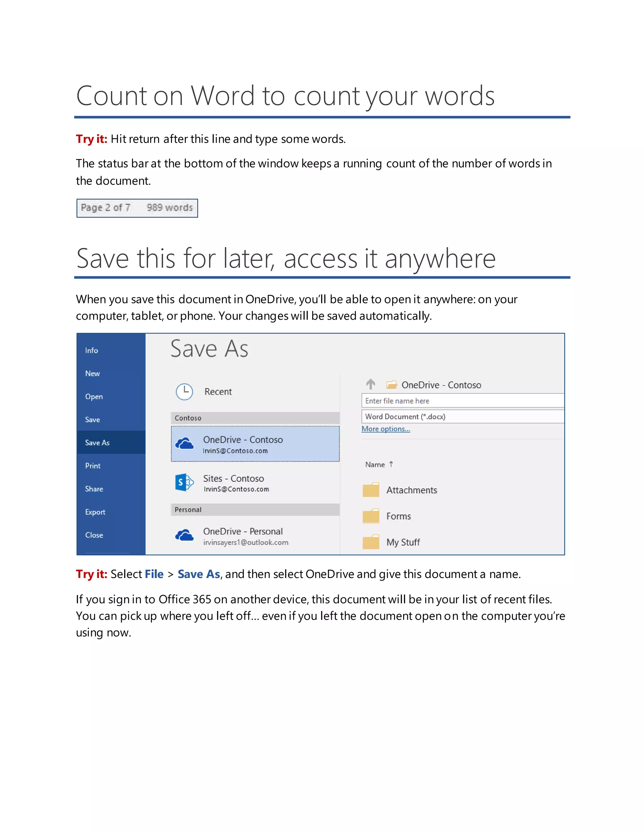Click the OneDrive - Personal cloud icon
Viewport: 644px width, 833px height.
click(x=184, y=536)
